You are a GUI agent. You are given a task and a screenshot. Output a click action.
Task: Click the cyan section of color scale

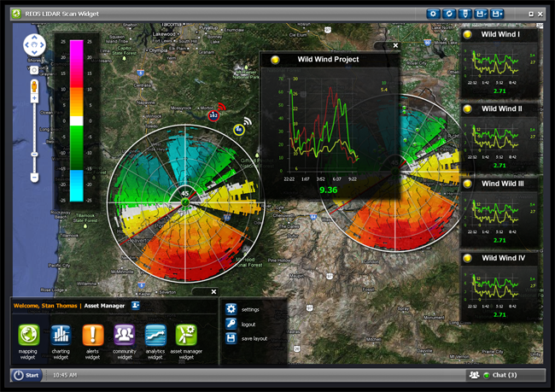point(77,185)
